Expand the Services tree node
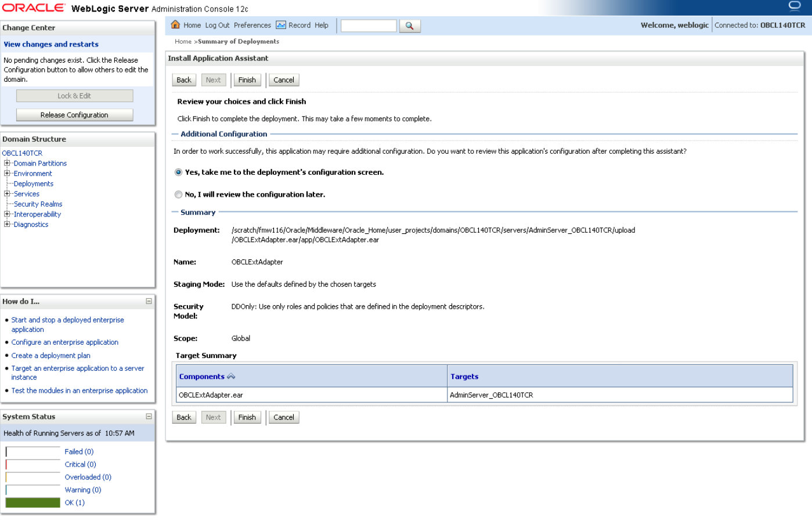The image size is (812, 520). point(6,193)
